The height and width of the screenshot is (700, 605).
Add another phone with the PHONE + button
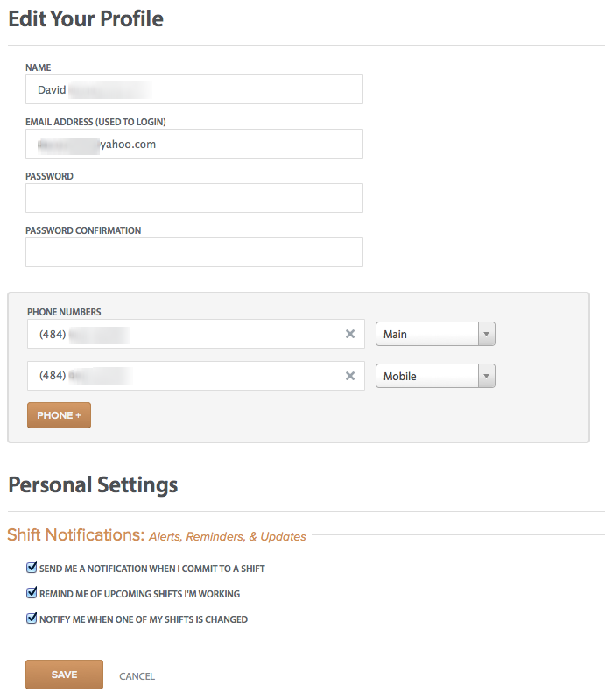59,415
